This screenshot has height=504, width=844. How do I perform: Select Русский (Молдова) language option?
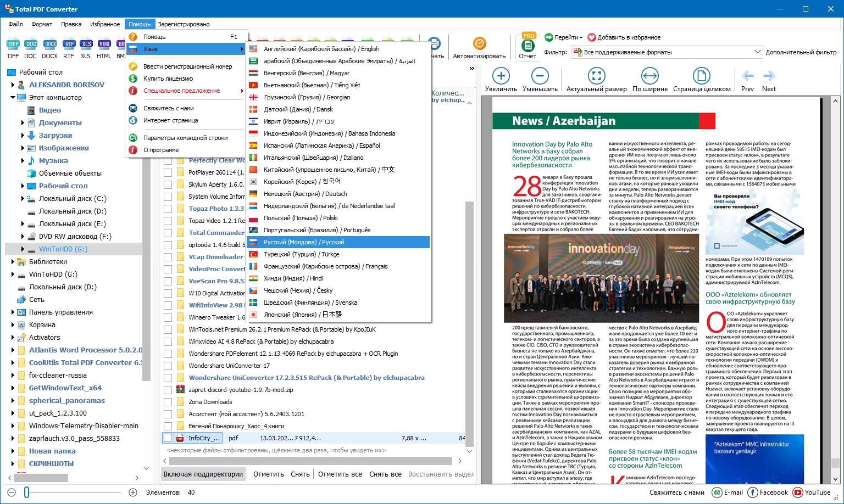[x=338, y=242]
